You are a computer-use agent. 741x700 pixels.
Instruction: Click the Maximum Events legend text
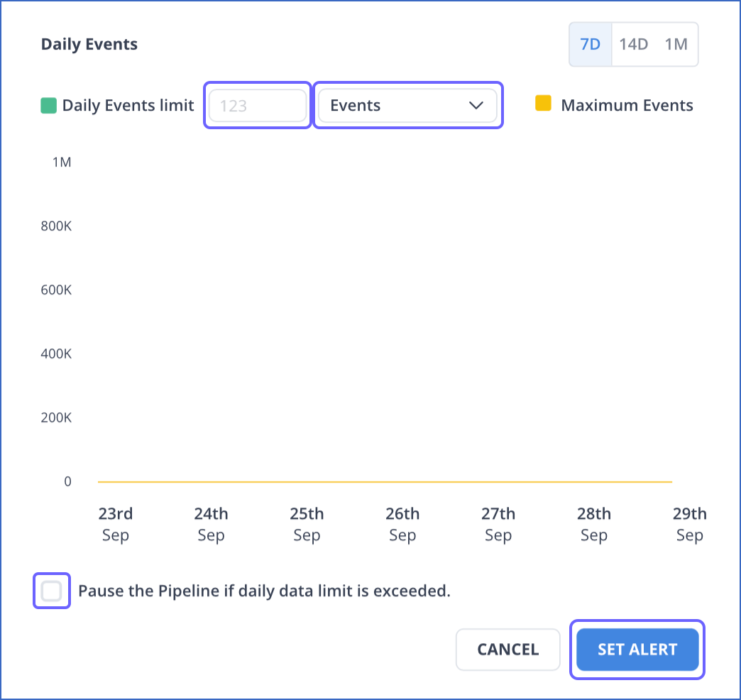click(x=627, y=105)
